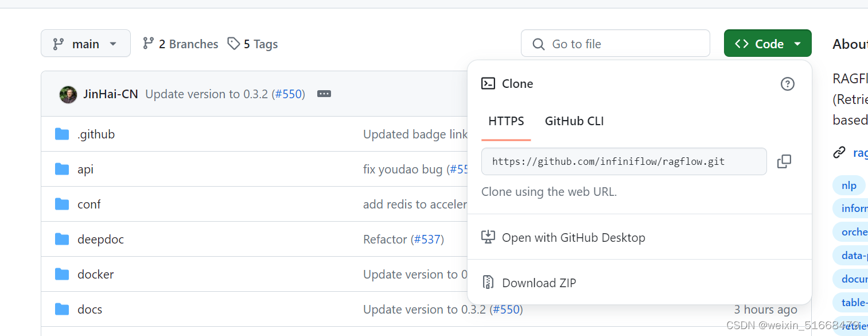Open the deepdoc folder

pos(101,240)
